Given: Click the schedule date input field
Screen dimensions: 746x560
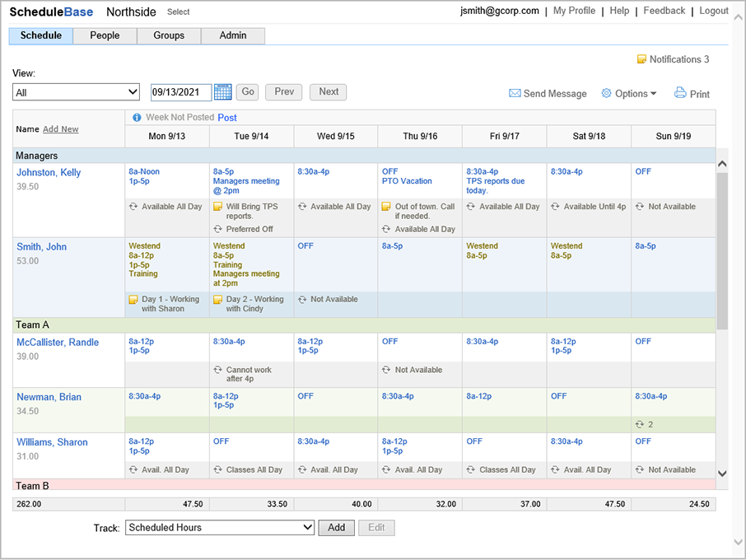Looking at the screenshot, I should (180, 92).
